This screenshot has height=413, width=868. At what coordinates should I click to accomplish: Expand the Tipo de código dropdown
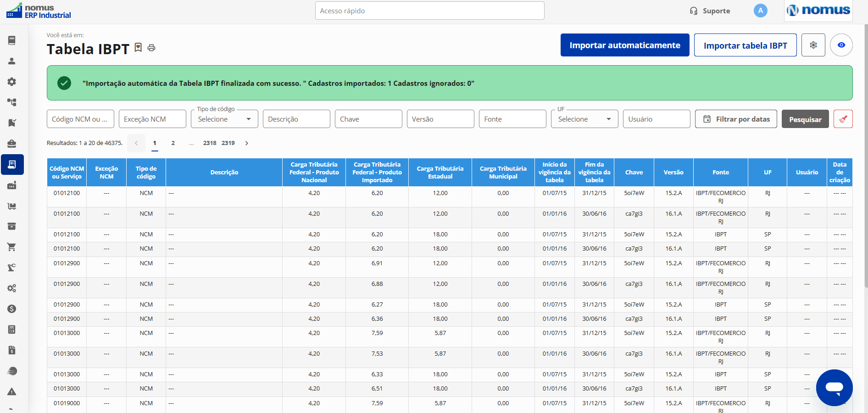click(x=225, y=119)
